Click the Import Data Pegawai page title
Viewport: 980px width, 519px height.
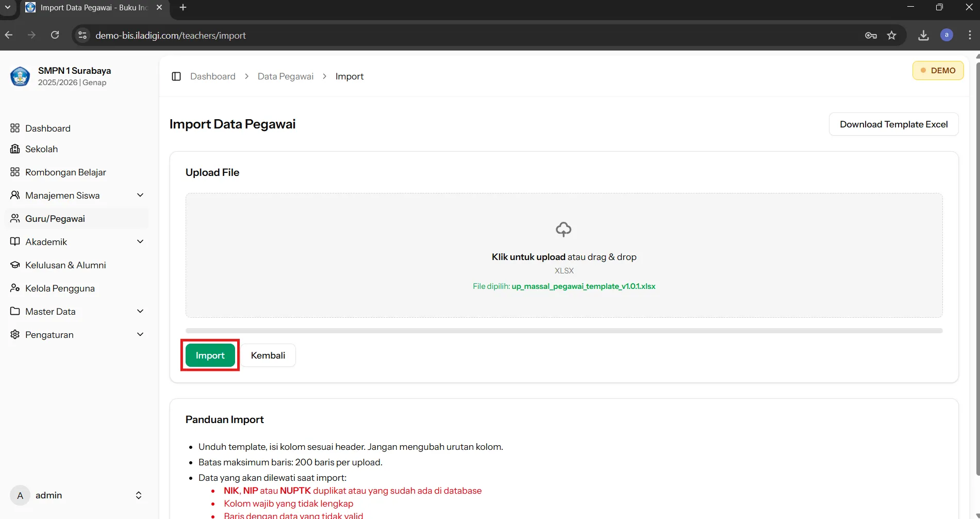pyautogui.click(x=232, y=124)
